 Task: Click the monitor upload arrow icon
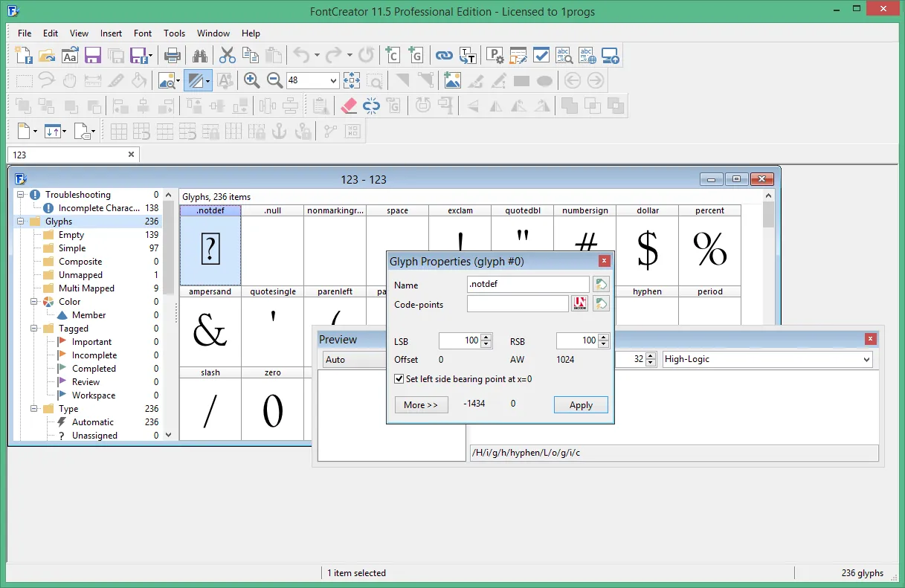click(611, 55)
